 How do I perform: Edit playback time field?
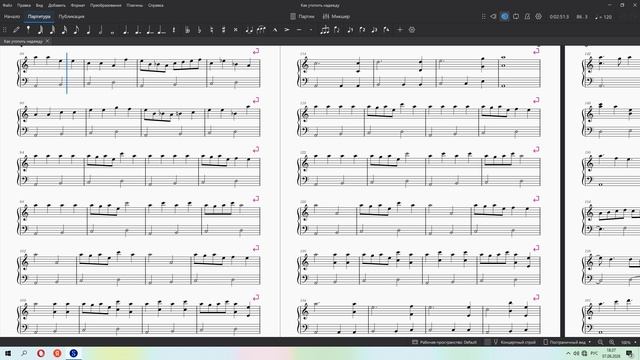coord(559,17)
